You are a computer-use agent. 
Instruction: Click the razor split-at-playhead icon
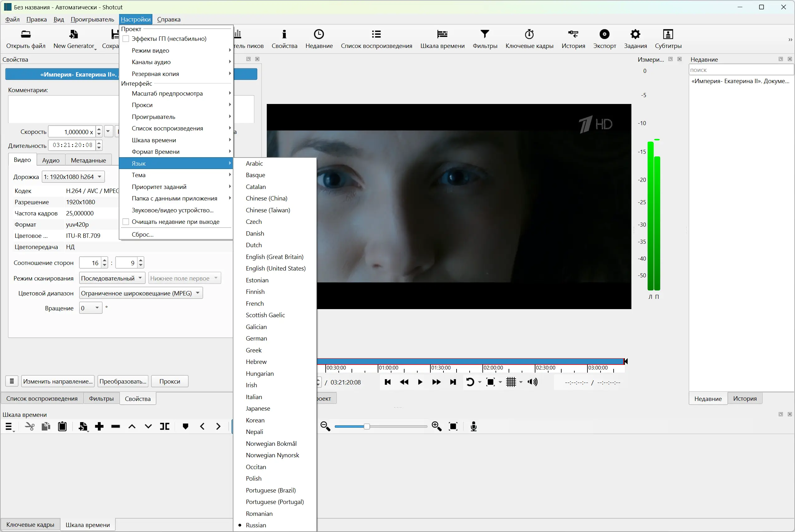[x=165, y=426]
